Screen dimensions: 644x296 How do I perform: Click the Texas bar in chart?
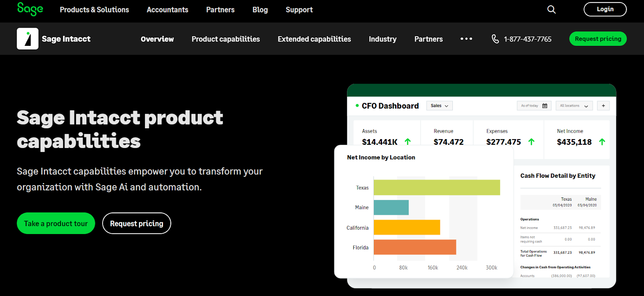[x=437, y=187]
